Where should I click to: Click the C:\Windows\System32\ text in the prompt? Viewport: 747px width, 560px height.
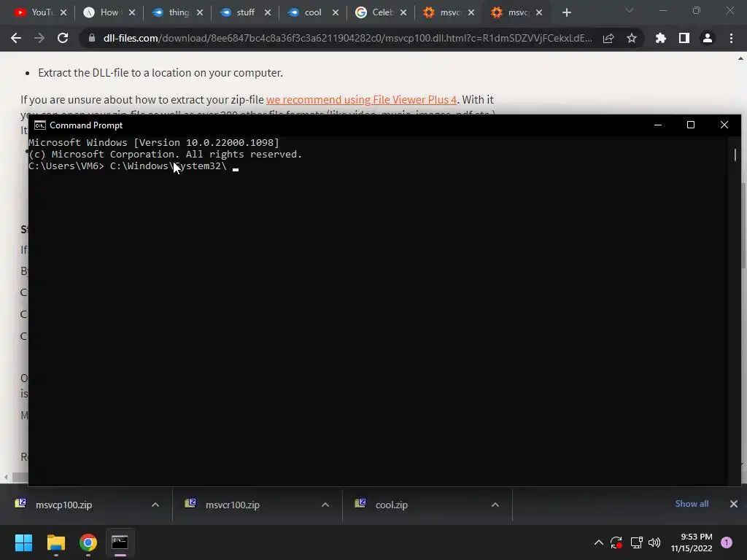(169, 166)
